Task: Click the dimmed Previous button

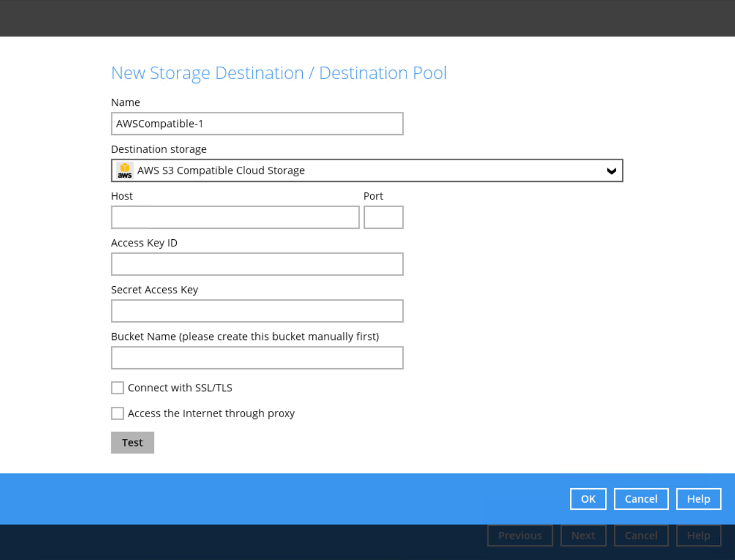Action: pyautogui.click(x=519, y=535)
